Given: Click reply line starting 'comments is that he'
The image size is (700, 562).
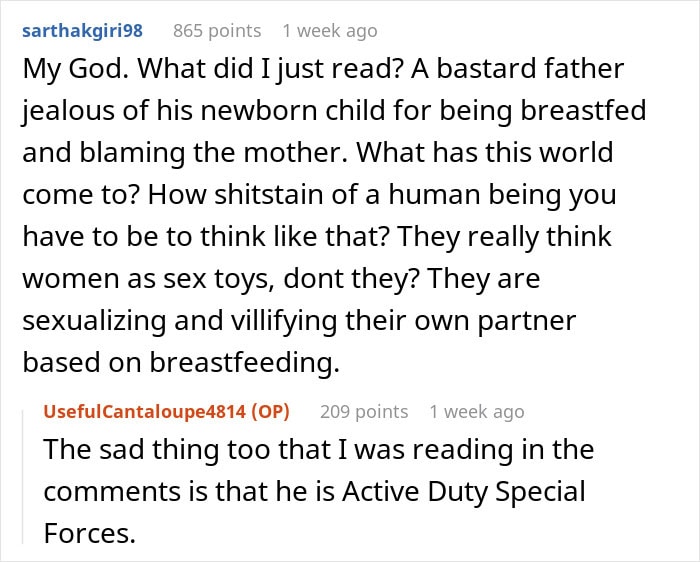Looking at the screenshot, I should pos(314,491).
